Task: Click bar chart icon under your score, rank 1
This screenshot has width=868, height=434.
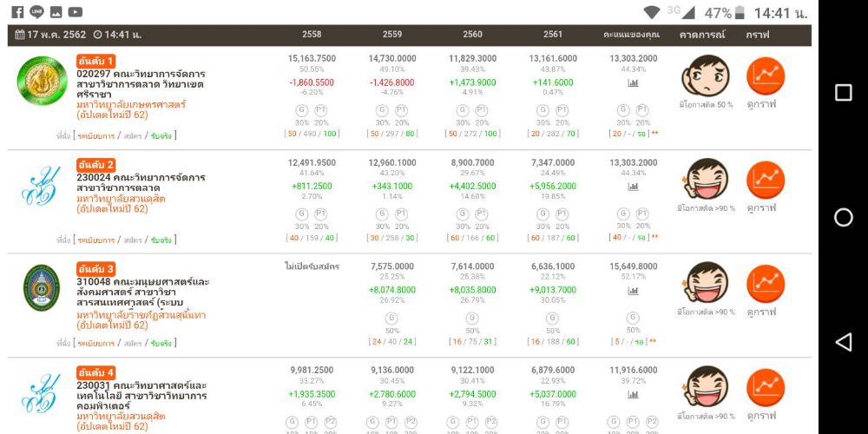Action: coord(634,83)
